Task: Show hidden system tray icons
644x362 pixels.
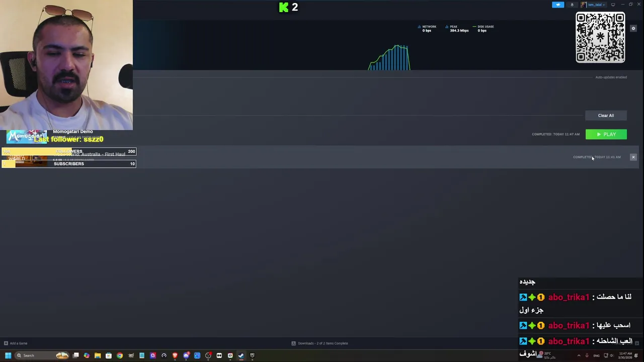Action: pyautogui.click(x=579, y=355)
